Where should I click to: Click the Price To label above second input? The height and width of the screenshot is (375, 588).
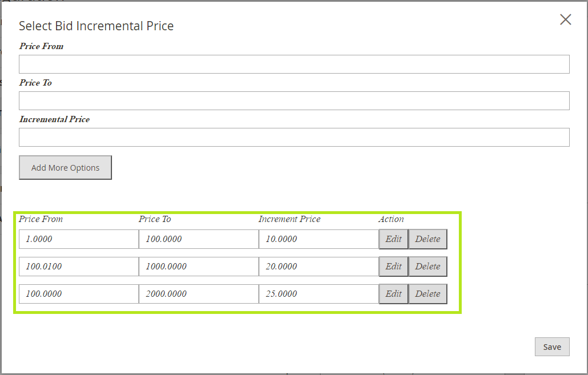point(35,82)
